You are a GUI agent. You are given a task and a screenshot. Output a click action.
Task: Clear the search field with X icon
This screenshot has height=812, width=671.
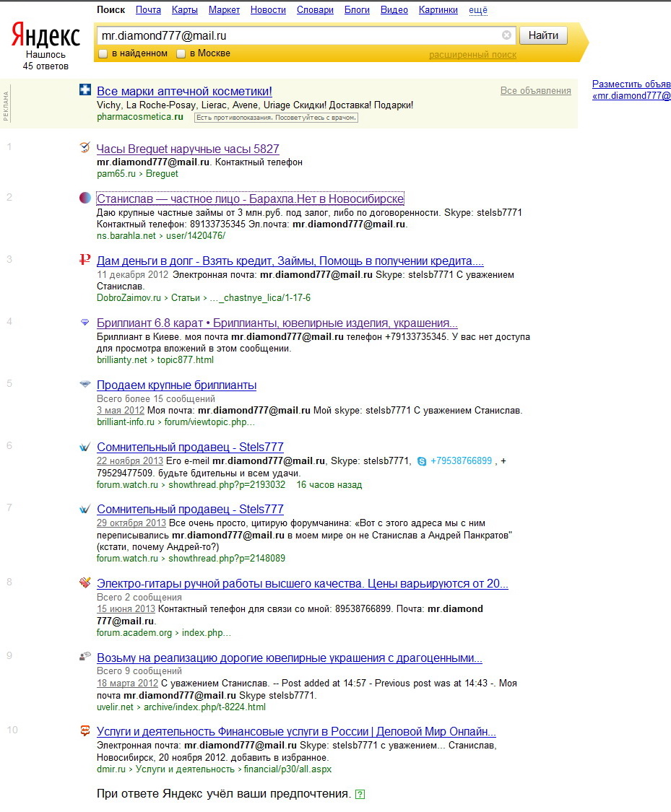pyautogui.click(x=506, y=35)
